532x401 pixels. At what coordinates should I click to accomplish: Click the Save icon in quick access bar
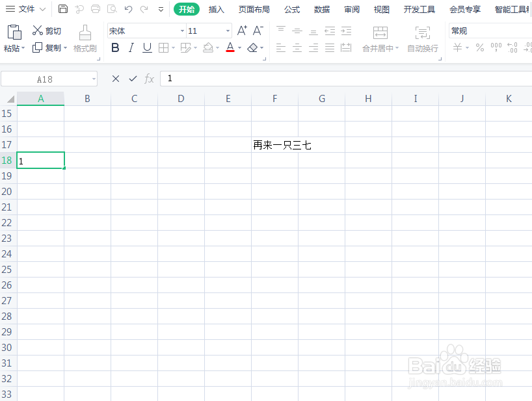coord(63,9)
